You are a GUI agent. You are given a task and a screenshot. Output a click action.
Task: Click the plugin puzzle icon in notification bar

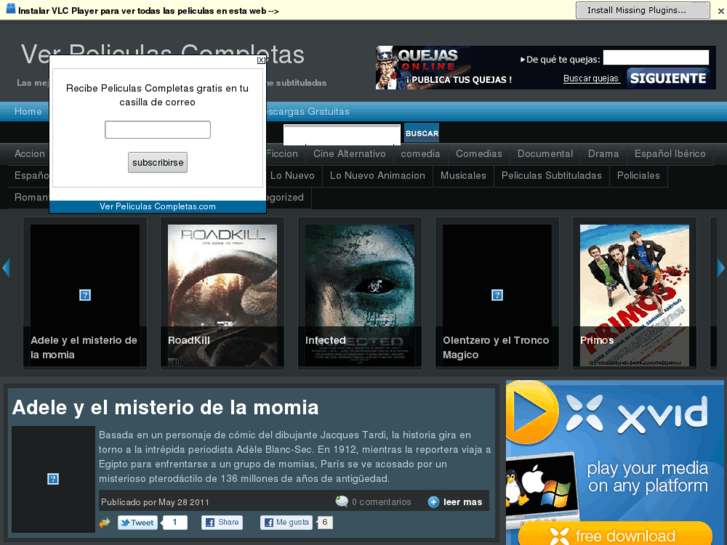pos(10,9)
